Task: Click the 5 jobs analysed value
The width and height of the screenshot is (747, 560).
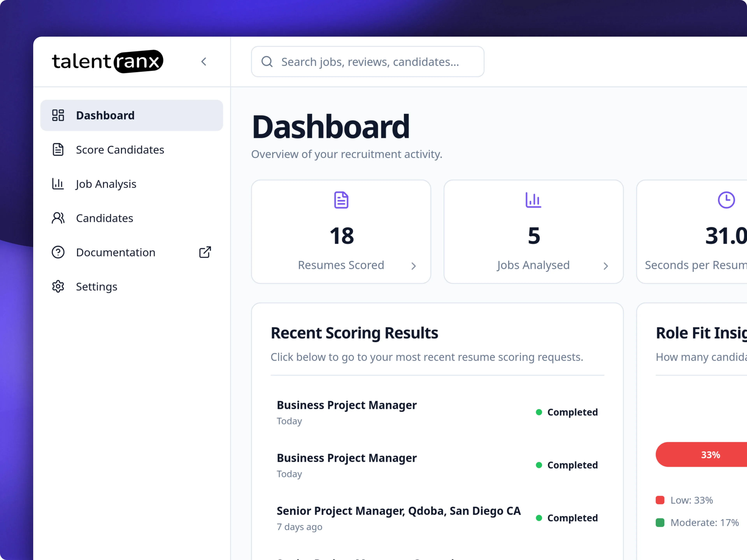Action: (534, 236)
